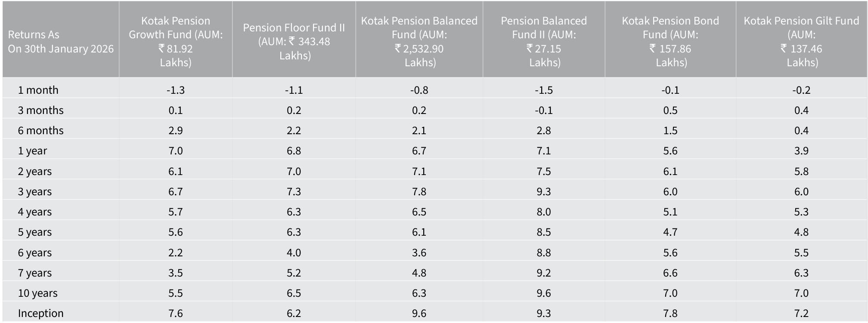Select the Kotak Pension Gilt Fund header
Screen dimensions: 868x323
coord(801,41)
